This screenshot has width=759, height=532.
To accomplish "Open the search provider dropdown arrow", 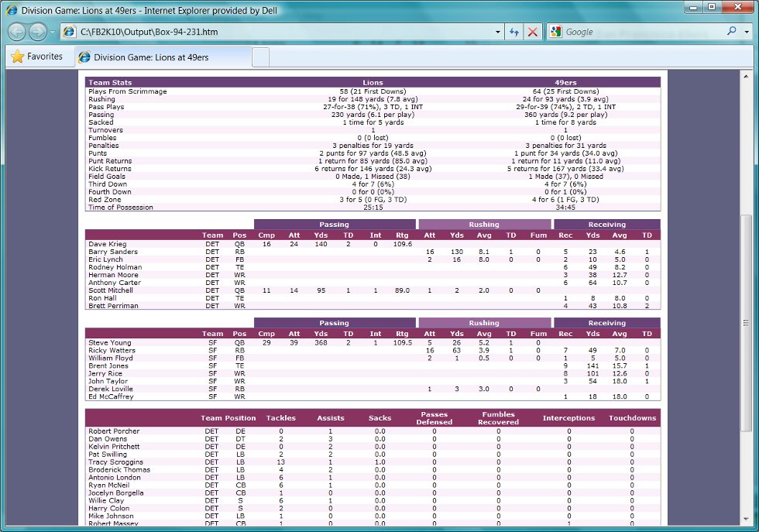I will (747, 32).
